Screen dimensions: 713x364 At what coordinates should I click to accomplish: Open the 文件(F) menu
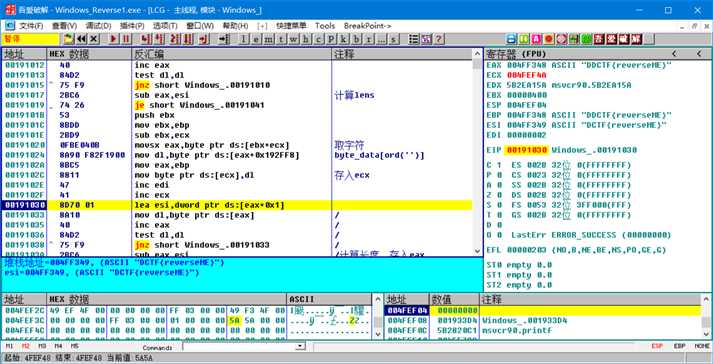pyautogui.click(x=31, y=26)
